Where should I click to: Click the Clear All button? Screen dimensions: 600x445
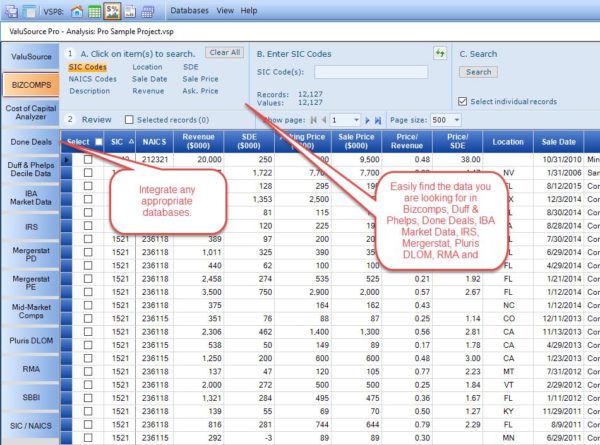223,52
